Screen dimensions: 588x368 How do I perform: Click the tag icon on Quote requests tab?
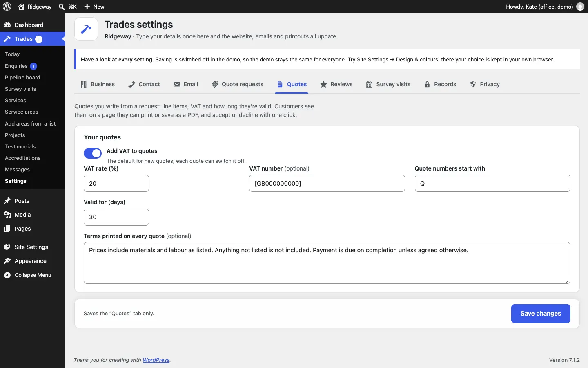coord(215,84)
